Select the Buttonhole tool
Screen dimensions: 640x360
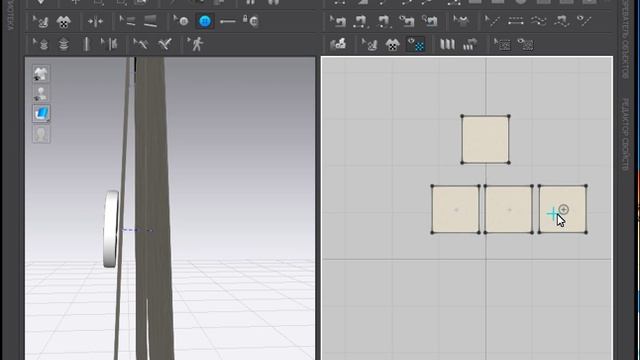tap(228, 21)
